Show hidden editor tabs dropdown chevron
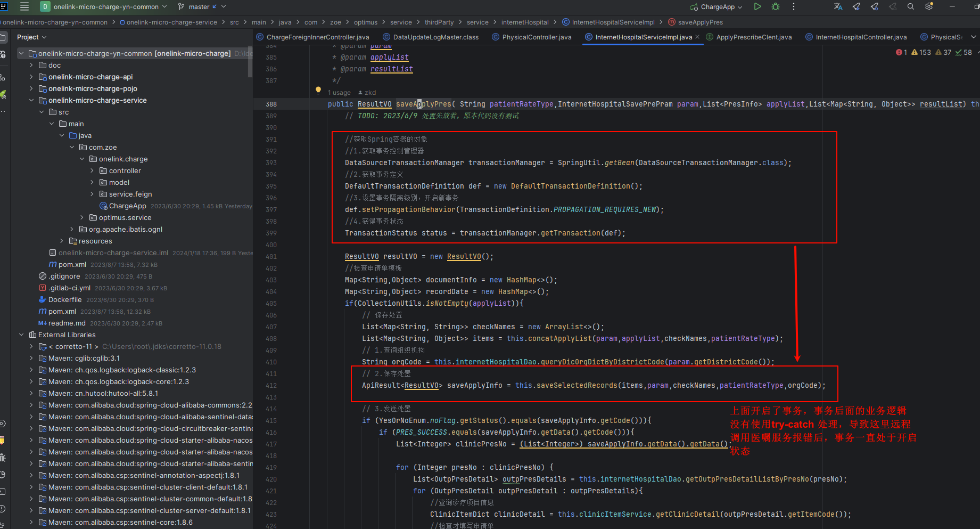Viewport: 980px width, 529px height. pyautogui.click(x=974, y=37)
